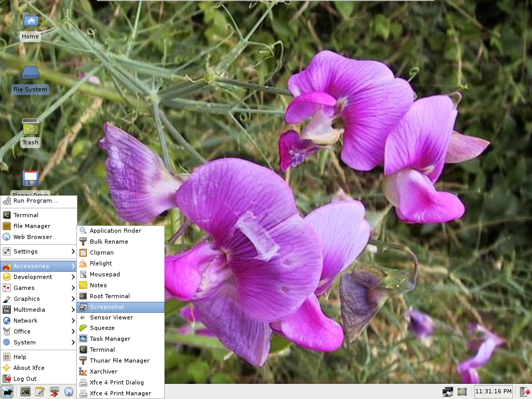
Task: Choose Run Program... from the menu
Action: pyautogui.click(x=38, y=201)
